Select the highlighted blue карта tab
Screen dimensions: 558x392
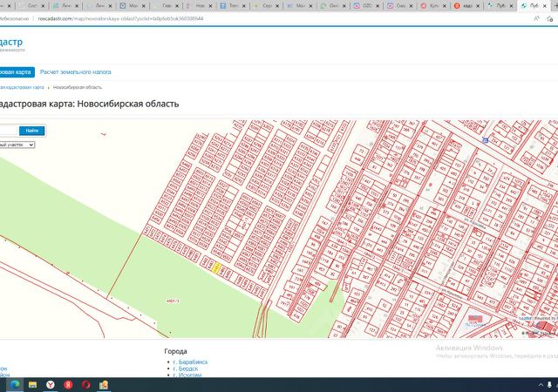(x=17, y=71)
